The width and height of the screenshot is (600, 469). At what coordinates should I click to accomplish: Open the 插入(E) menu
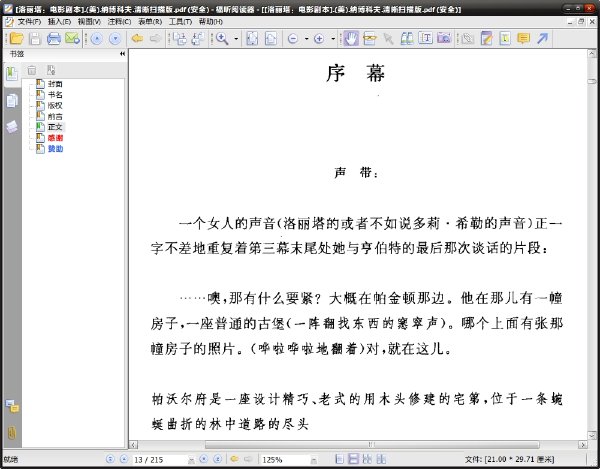tap(59, 22)
